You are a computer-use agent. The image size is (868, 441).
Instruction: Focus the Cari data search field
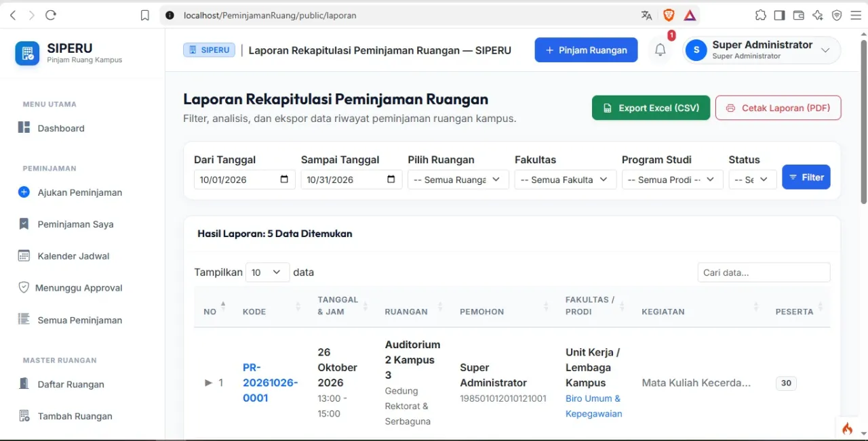point(764,272)
